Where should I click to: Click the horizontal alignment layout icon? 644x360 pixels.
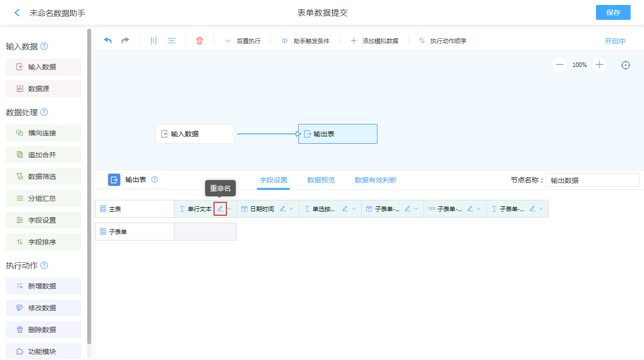point(171,41)
